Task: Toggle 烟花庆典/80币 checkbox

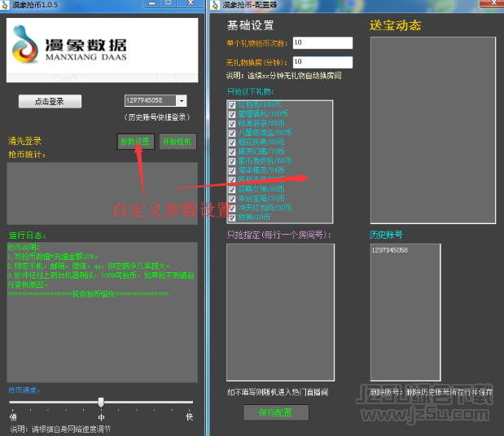Action: 232,143
